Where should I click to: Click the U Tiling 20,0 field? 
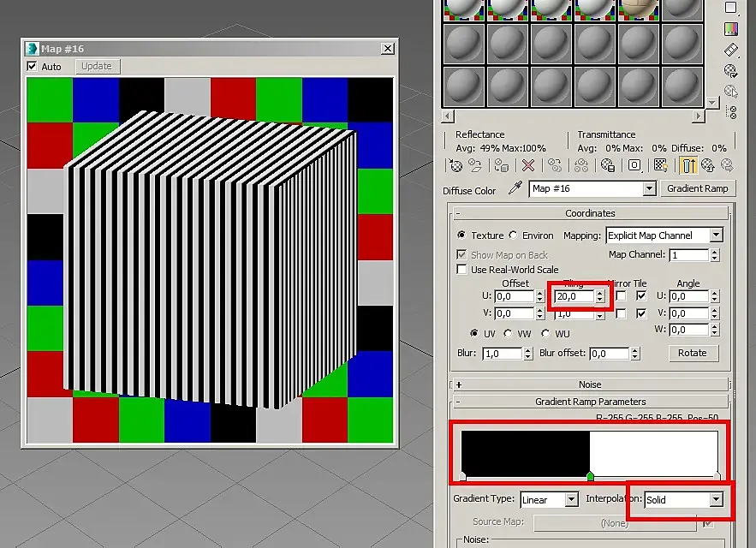pos(574,296)
